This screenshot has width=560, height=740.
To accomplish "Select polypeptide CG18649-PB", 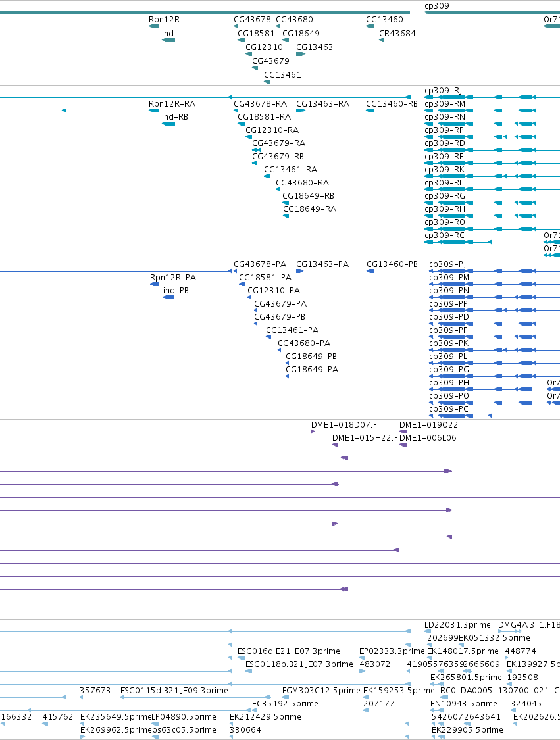I will 311,357.
